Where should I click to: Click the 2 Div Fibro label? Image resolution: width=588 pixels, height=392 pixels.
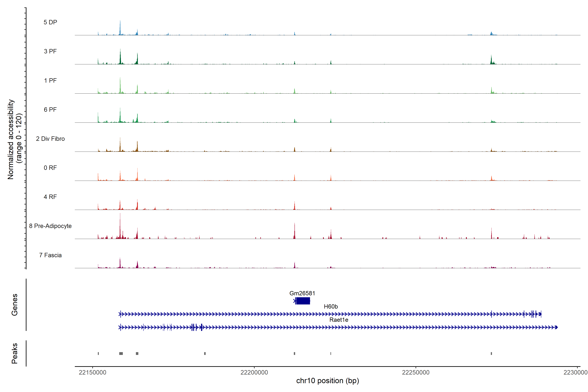50,139
